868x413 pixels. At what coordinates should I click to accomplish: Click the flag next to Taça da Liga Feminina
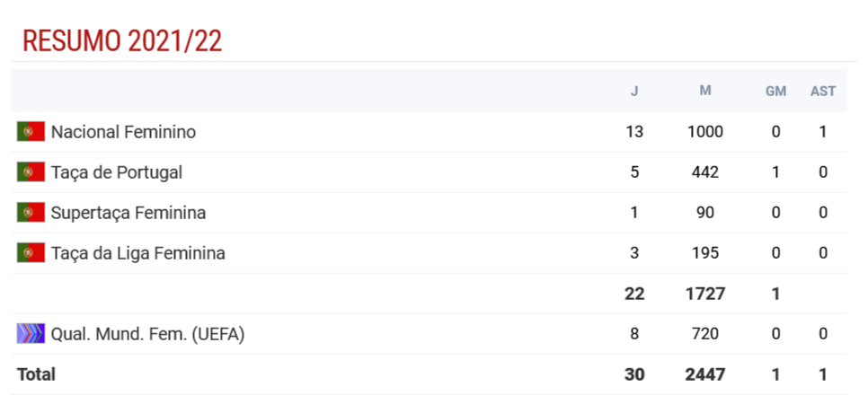(x=31, y=253)
